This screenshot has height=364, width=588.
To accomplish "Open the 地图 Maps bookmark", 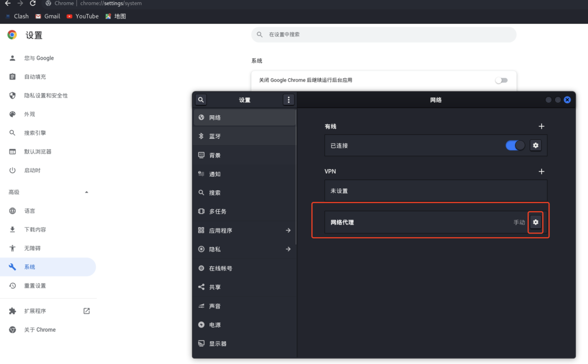I will click(115, 16).
